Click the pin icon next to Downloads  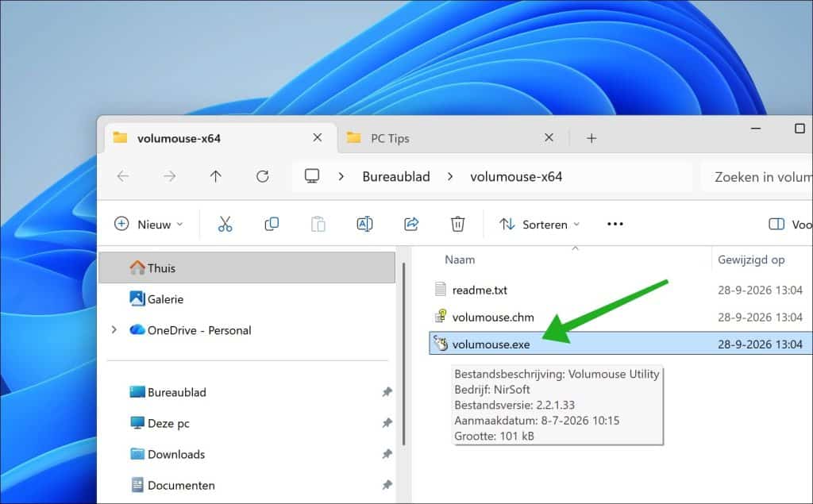coord(387,454)
